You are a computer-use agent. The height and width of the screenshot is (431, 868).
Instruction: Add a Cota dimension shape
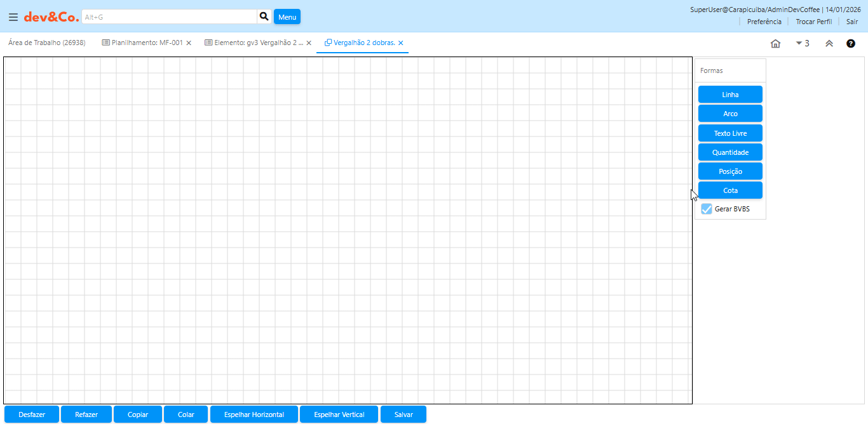click(730, 190)
